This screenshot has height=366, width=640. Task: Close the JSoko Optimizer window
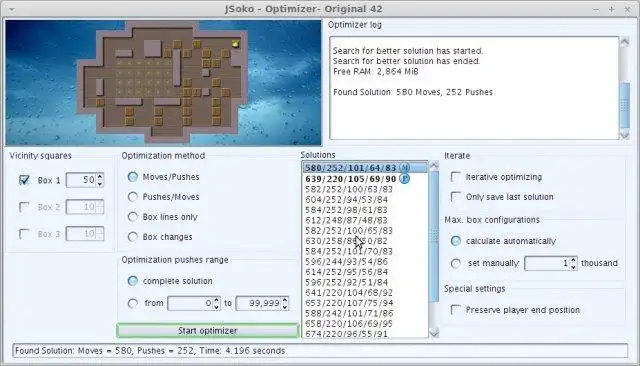click(x=627, y=9)
